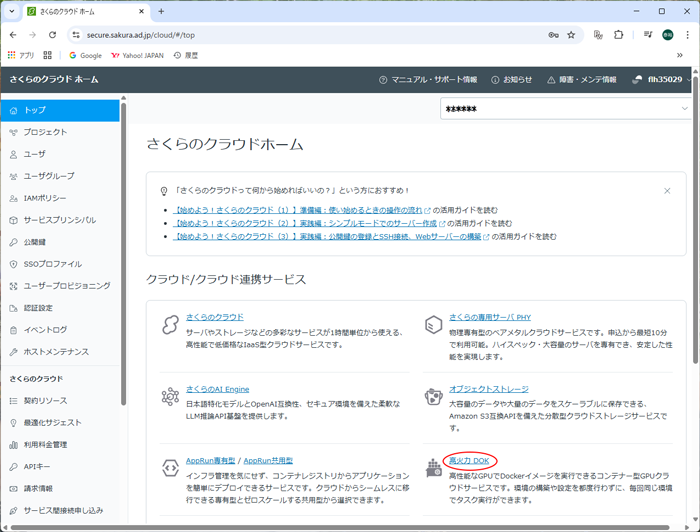Screen dimensions: 700x532
Task: Open guide (2) シンプルモードでのサーバー作成 link
Action: [306, 223]
